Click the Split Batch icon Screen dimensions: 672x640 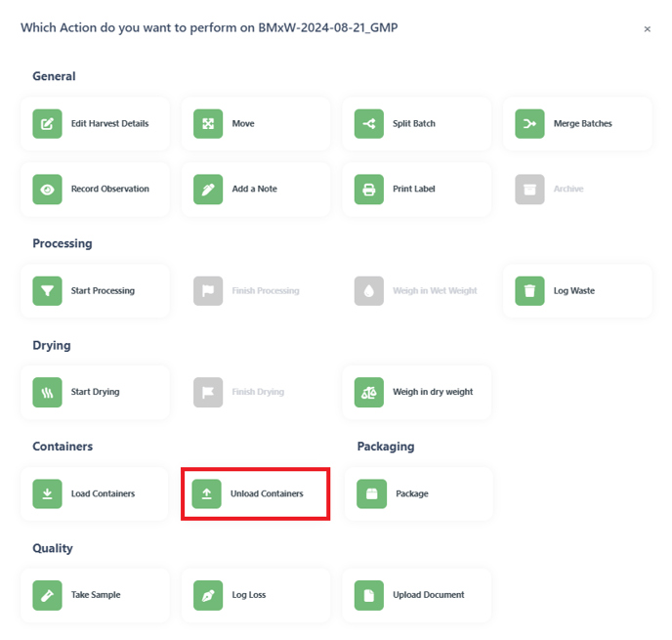click(x=369, y=124)
